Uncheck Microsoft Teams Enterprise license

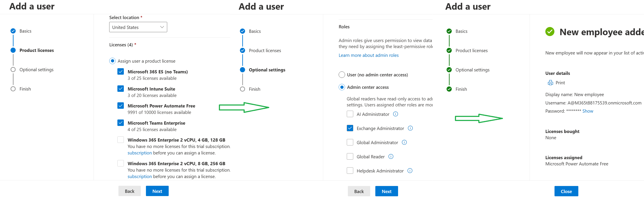click(x=121, y=123)
